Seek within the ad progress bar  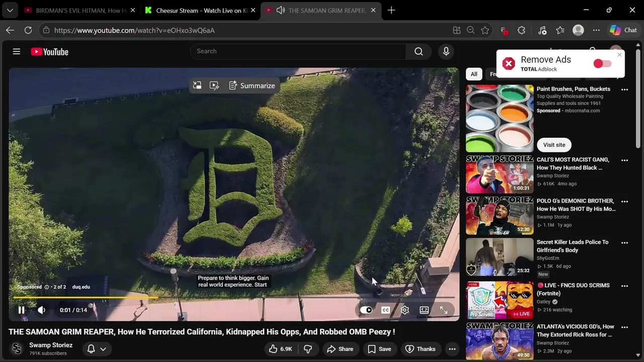[234, 298]
